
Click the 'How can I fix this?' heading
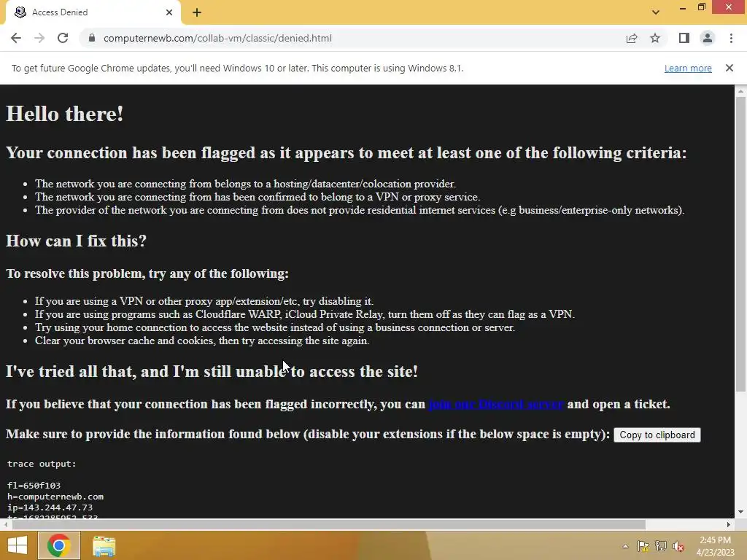pyautogui.click(x=76, y=241)
